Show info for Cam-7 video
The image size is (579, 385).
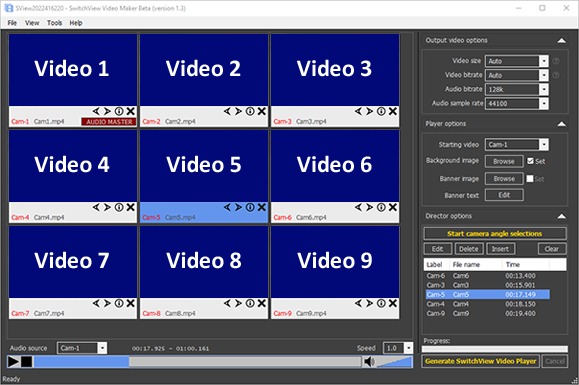(119, 303)
